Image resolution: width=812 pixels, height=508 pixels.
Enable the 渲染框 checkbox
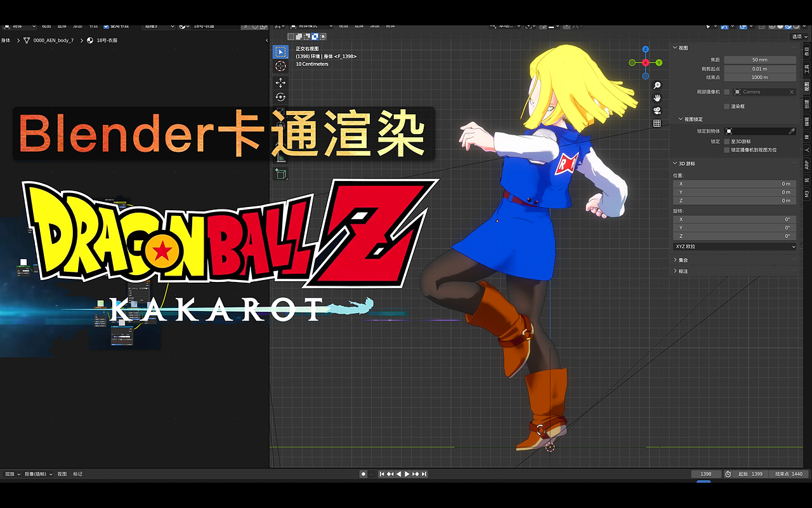click(x=727, y=106)
